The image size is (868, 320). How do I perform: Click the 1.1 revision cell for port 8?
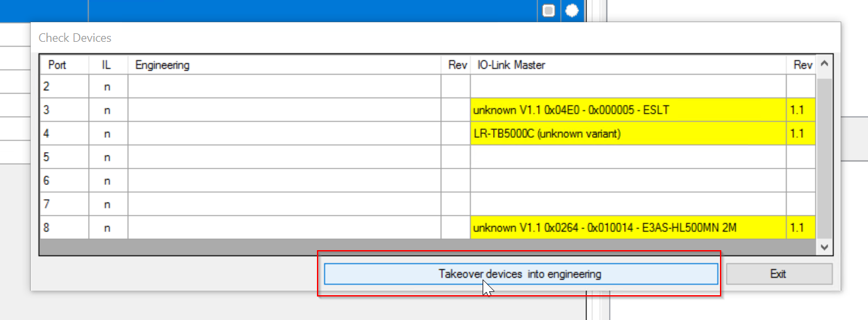(801, 227)
